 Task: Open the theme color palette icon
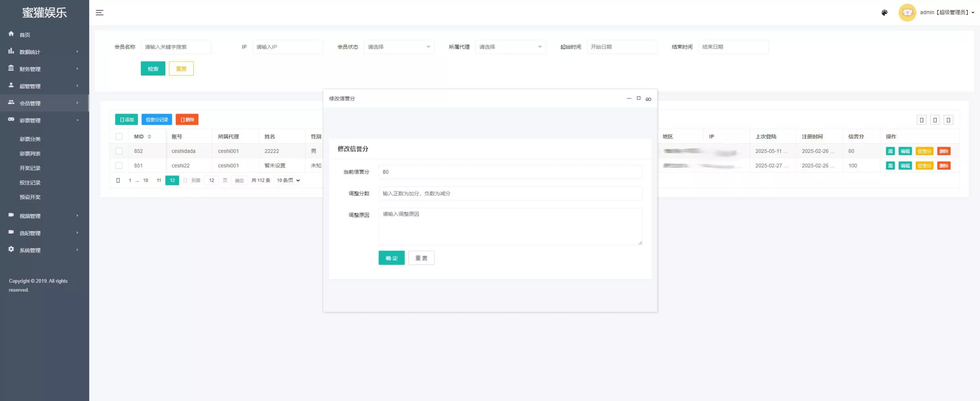884,13
